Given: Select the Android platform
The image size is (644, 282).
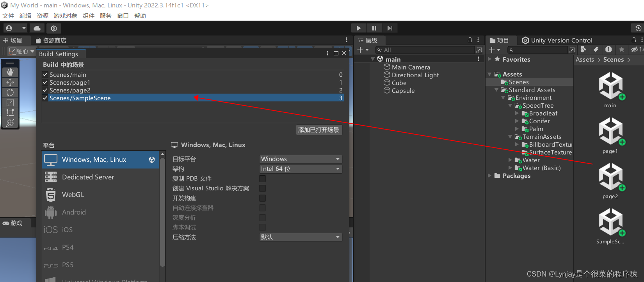Looking at the screenshot, I should 100,212.
